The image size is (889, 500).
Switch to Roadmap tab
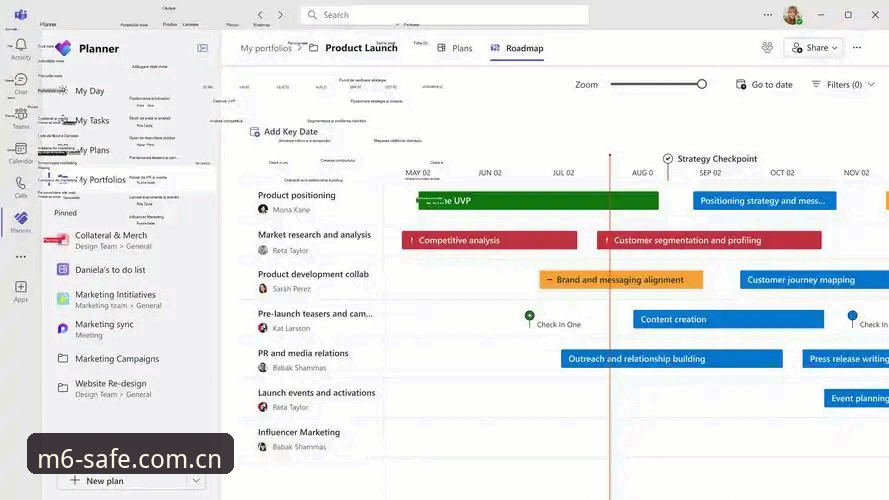click(517, 48)
